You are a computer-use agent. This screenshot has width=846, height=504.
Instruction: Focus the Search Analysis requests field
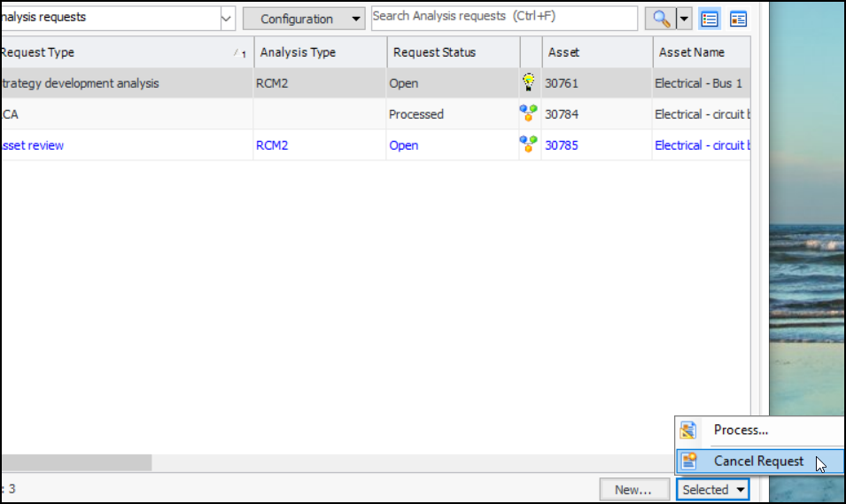pos(504,19)
